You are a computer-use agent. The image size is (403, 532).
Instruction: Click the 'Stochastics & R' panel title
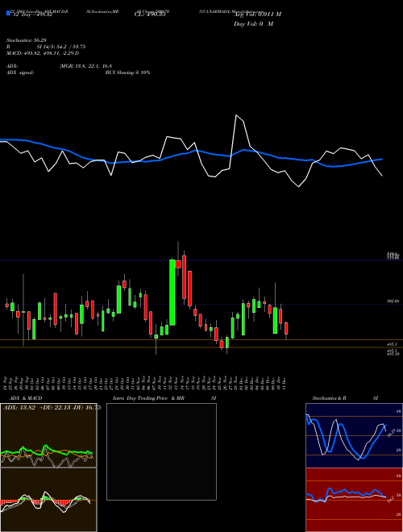(x=329, y=398)
